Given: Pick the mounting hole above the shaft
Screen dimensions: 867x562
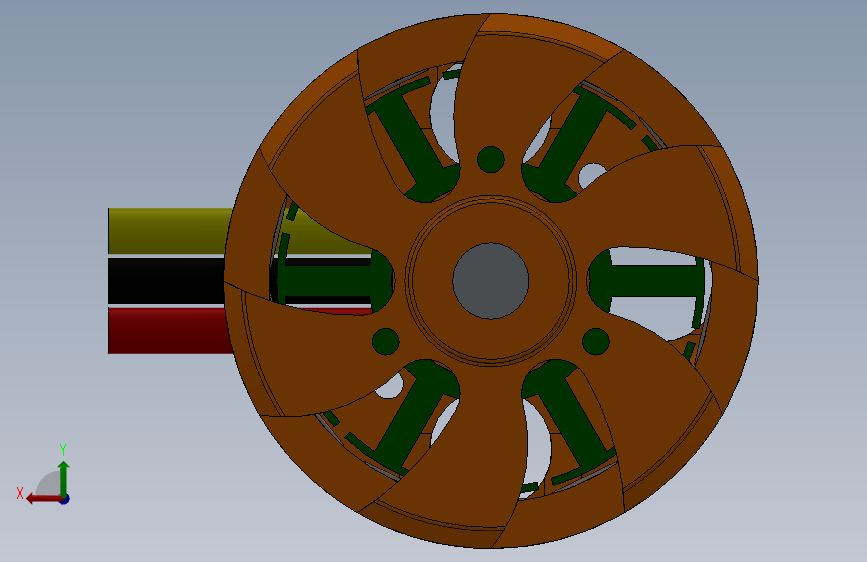Looking at the screenshot, I should tap(490, 159).
